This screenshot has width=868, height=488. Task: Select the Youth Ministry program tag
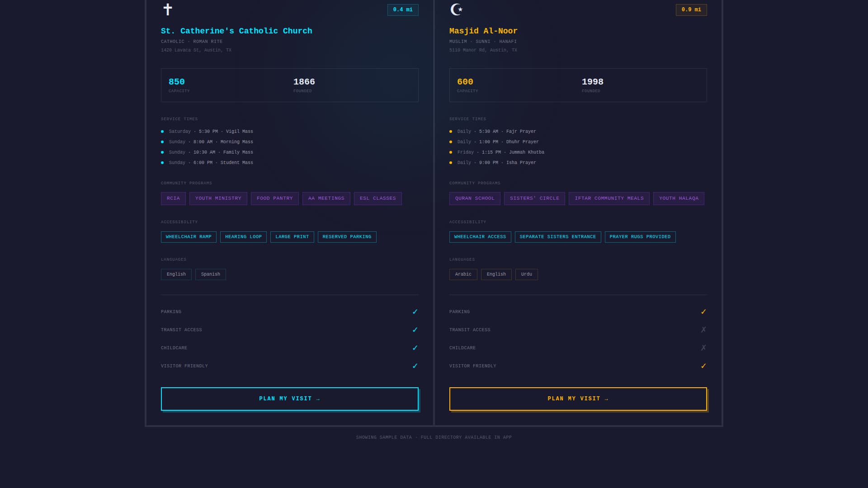[x=218, y=198]
